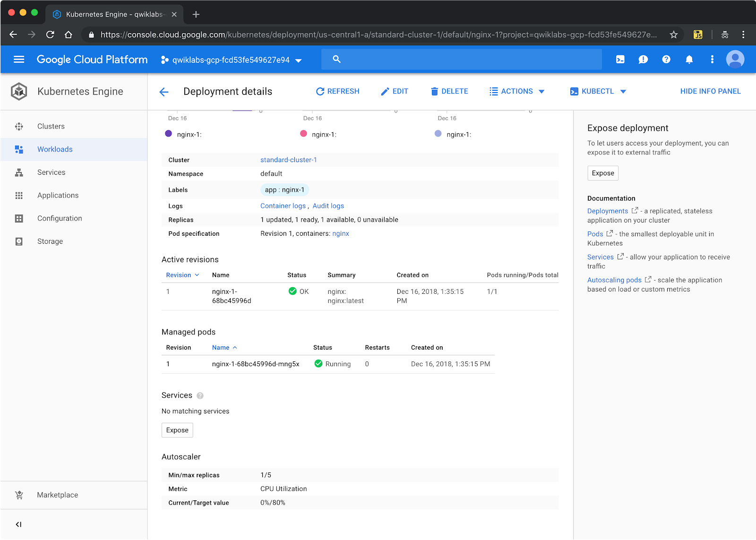Click Expose button under Services section

click(177, 430)
